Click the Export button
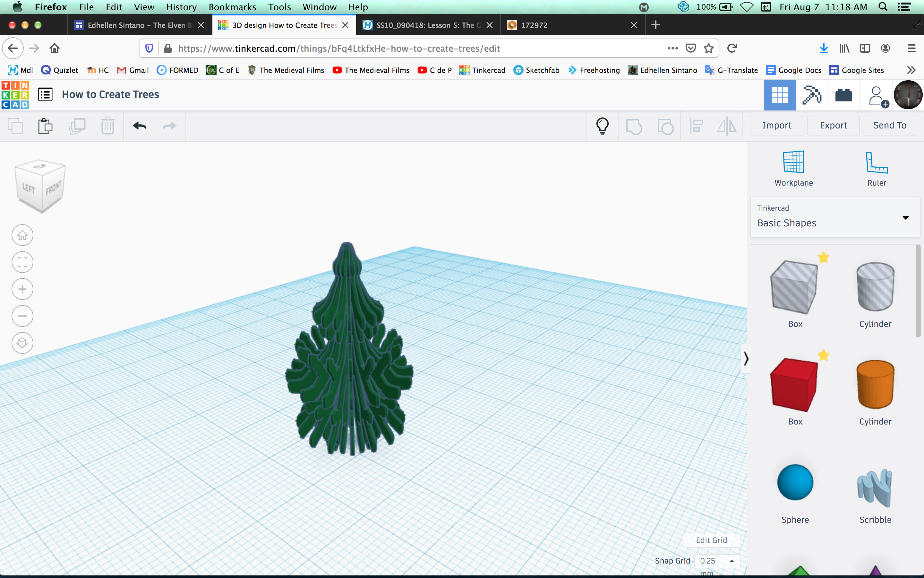The width and height of the screenshot is (924, 578). [833, 126]
